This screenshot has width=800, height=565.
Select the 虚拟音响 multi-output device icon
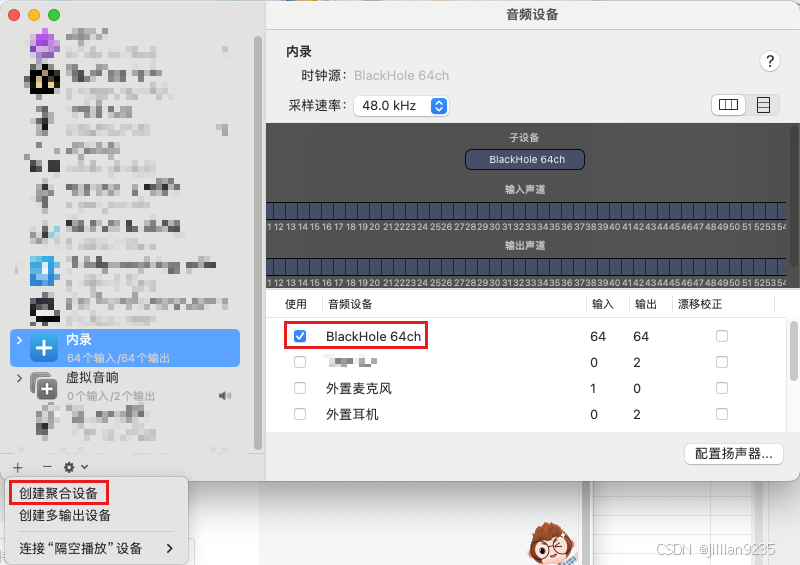(x=44, y=386)
